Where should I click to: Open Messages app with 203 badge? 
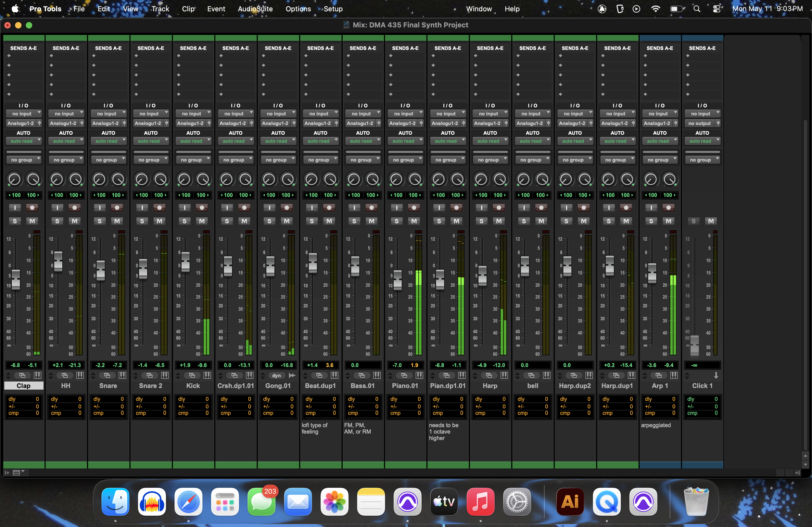coord(261,501)
